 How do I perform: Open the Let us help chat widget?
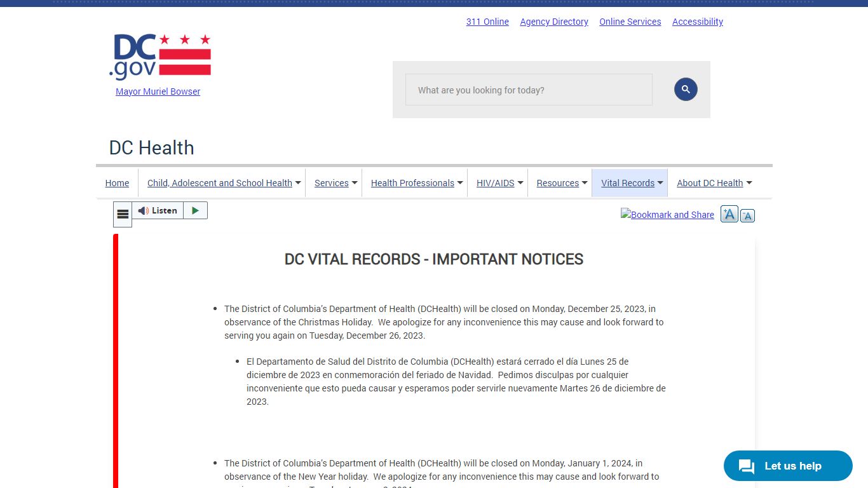pyautogui.click(x=788, y=466)
